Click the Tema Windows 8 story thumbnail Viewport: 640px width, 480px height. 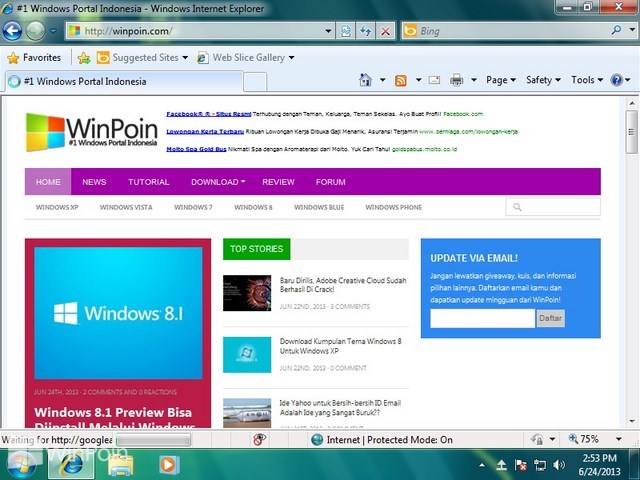(x=247, y=355)
